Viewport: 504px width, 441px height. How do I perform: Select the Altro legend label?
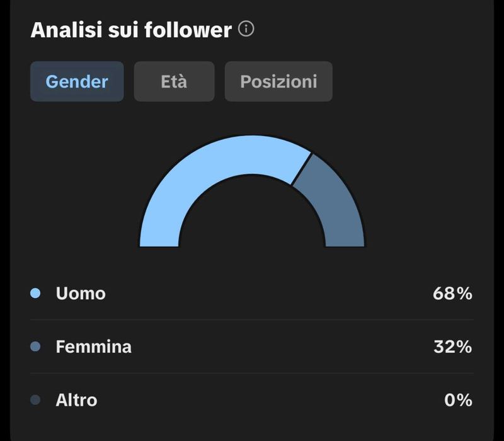76,400
